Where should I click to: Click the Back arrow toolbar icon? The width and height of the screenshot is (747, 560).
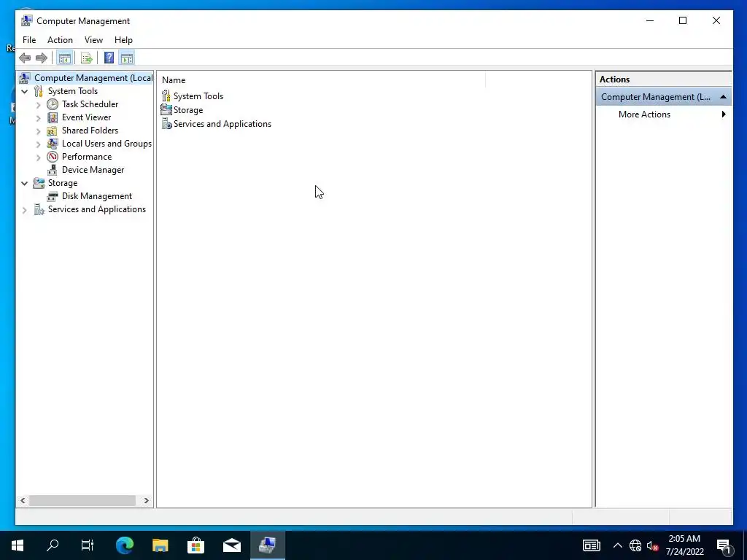coord(25,58)
